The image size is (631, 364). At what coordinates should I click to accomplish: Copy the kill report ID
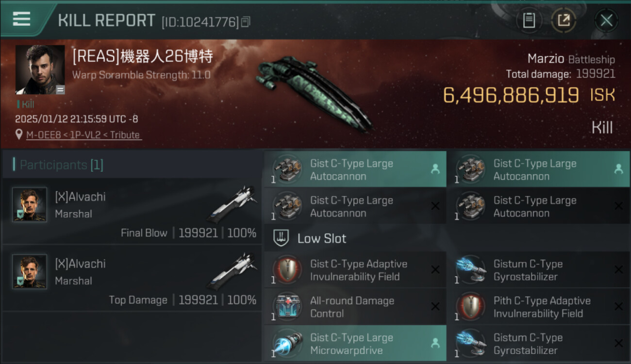(246, 22)
